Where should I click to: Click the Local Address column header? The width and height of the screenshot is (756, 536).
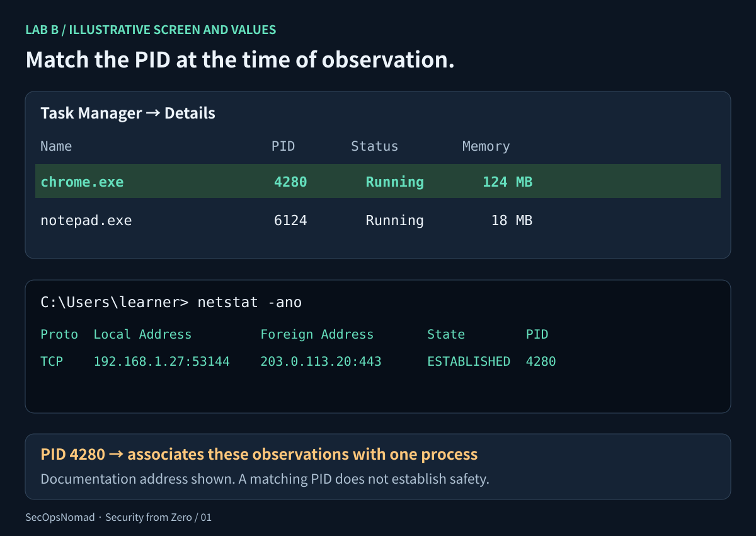[142, 334]
